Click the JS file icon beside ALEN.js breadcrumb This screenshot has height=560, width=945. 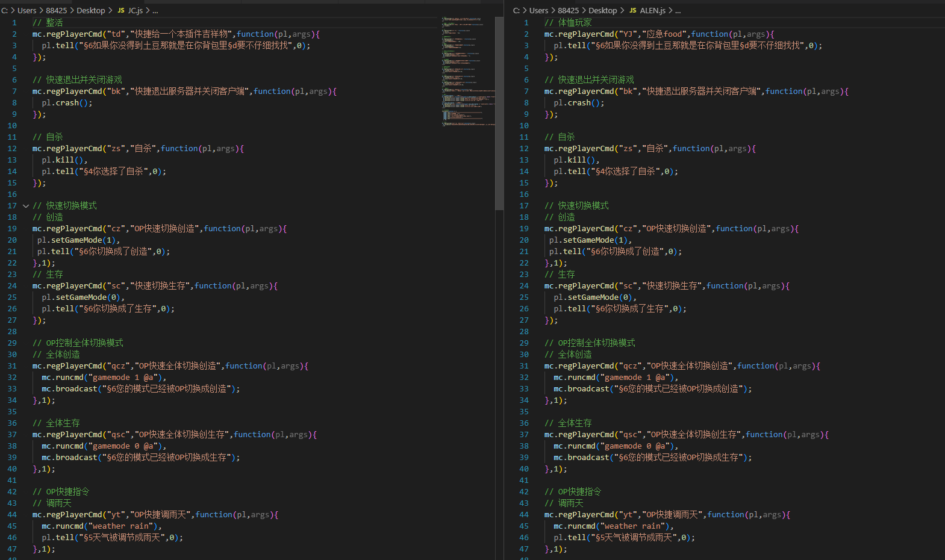coord(633,10)
